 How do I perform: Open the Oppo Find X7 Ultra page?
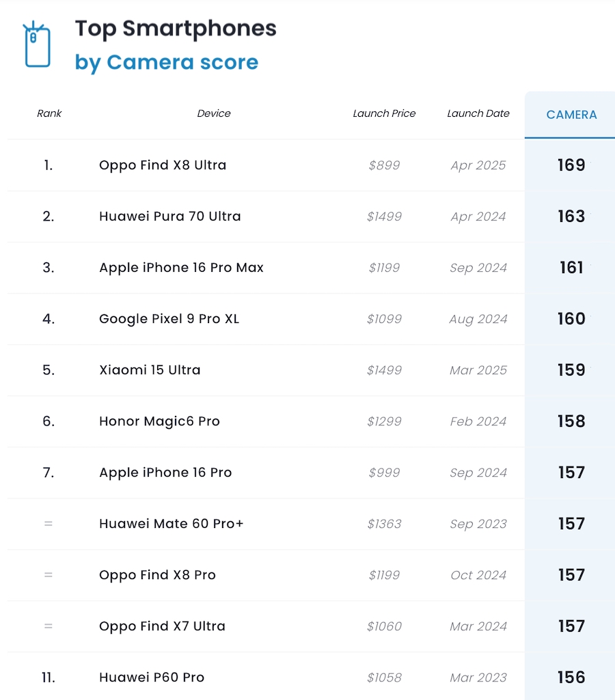point(162,626)
